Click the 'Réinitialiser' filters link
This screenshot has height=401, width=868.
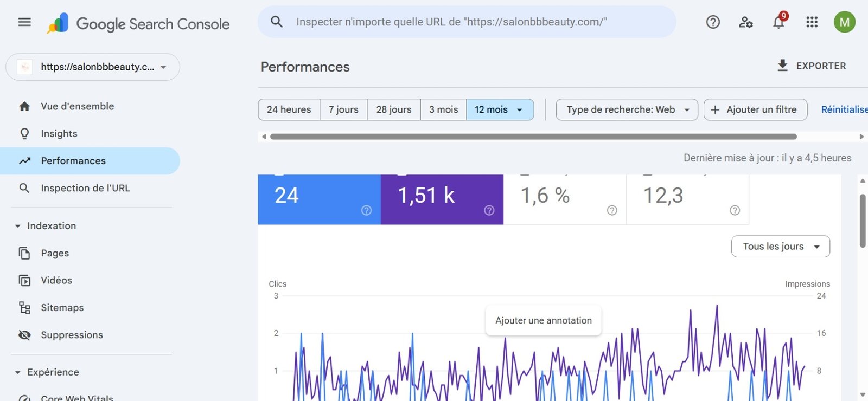(844, 109)
